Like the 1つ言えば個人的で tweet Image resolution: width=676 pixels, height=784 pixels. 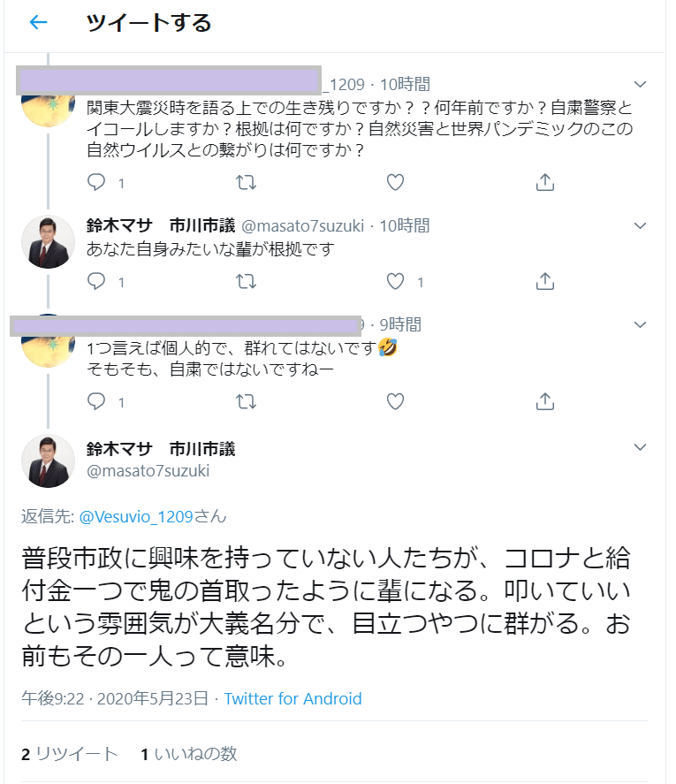(395, 401)
